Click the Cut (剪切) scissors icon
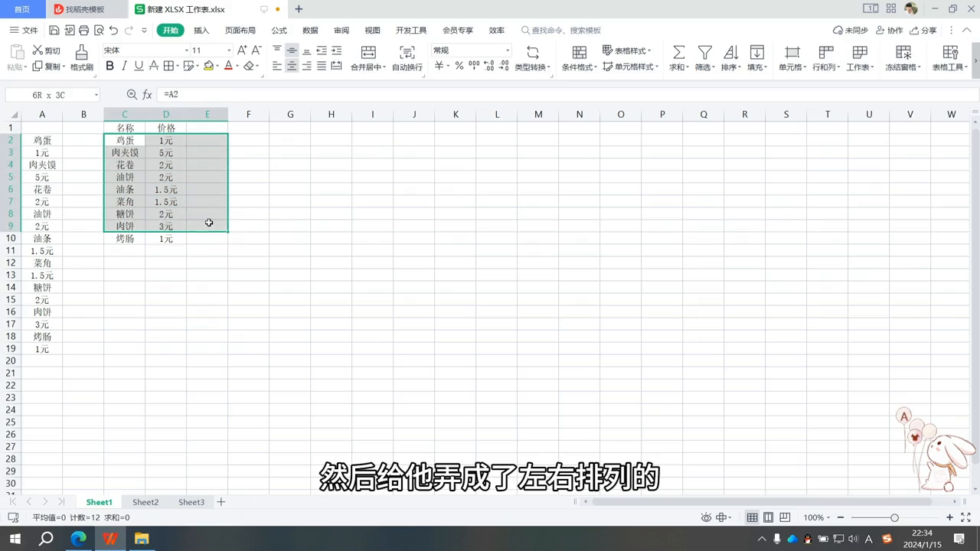 click(x=38, y=51)
